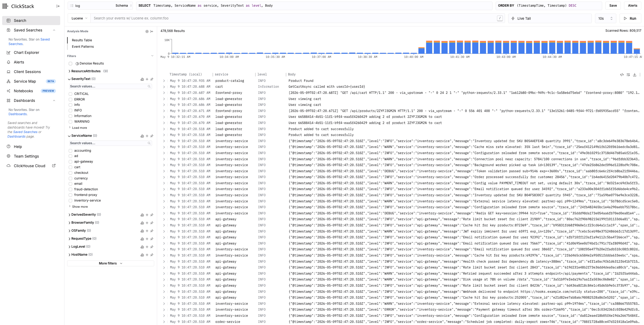Expand the DerivedSeverity filter group
The width and height of the screenshot is (644, 325).
[84, 215]
